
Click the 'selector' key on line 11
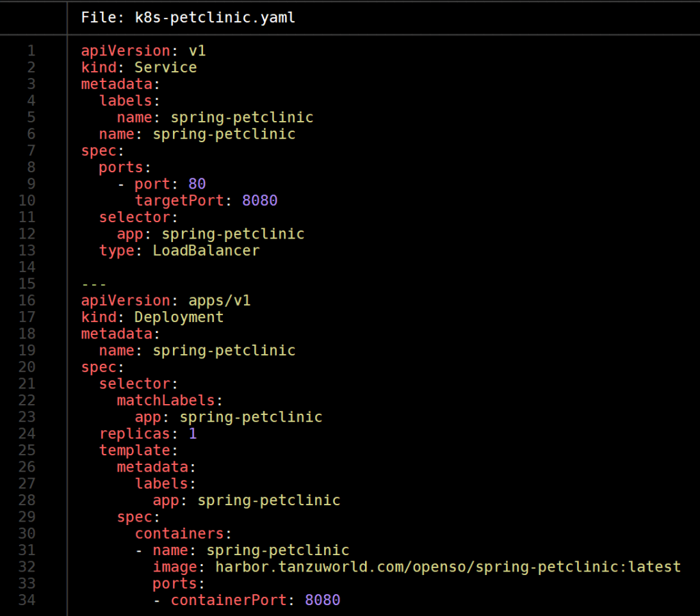tap(134, 217)
